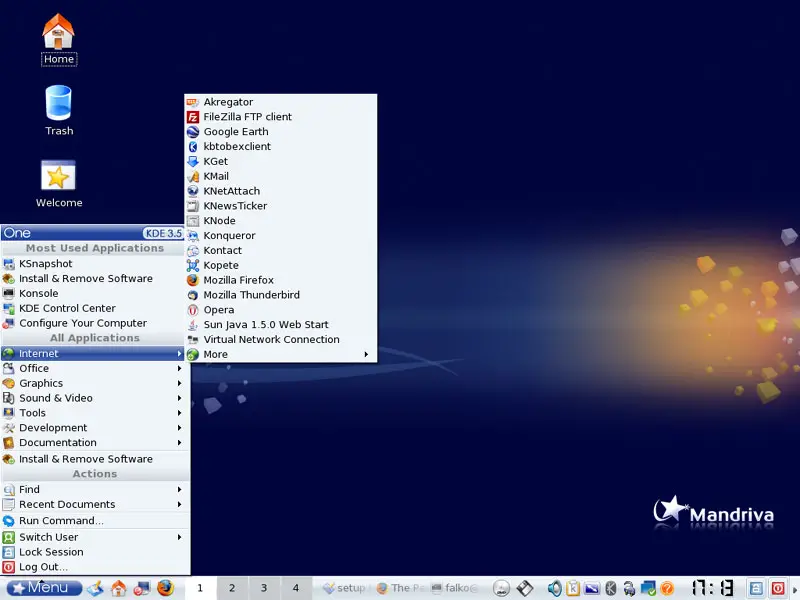The image size is (800, 600).
Task: Open Home folder from the panel
Action: coord(118,588)
